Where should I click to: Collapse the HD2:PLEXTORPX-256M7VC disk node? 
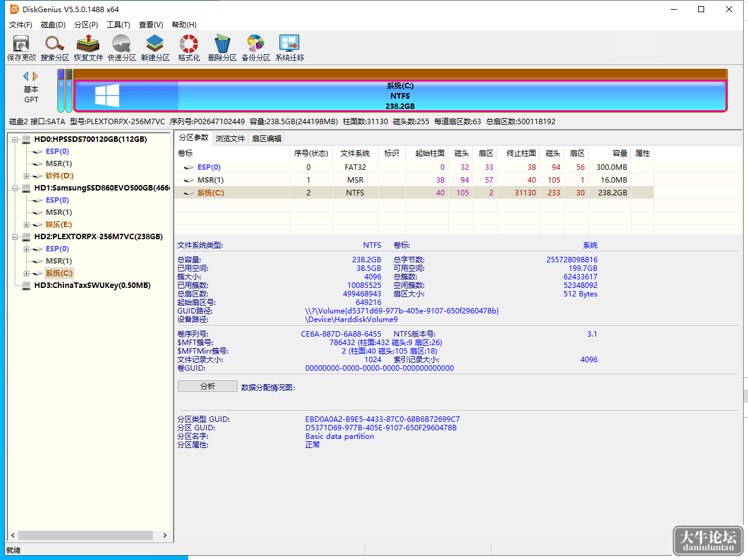pos(15,237)
